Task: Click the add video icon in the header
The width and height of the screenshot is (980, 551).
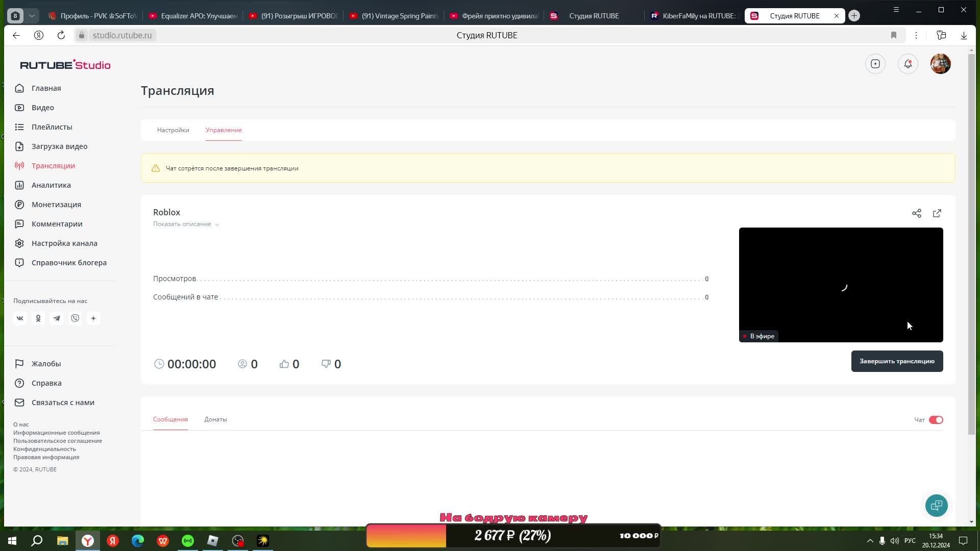Action: (x=875, y=64)
